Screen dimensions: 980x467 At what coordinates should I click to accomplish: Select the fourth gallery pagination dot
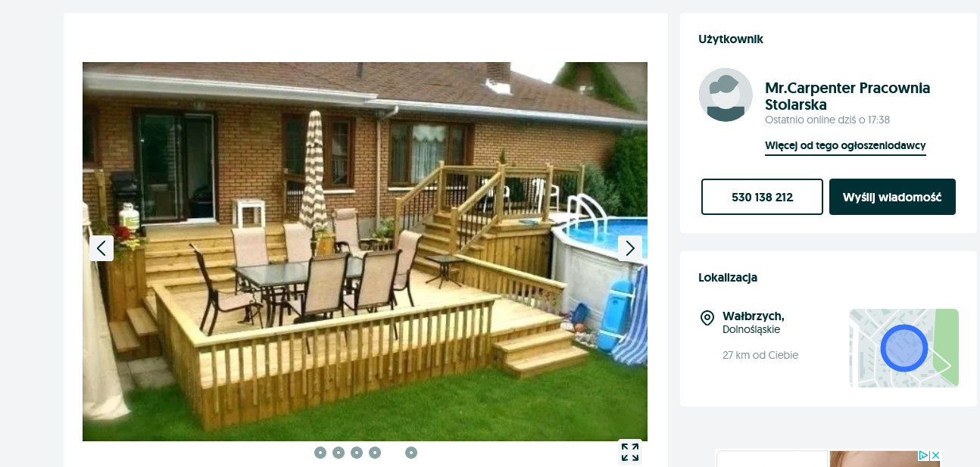tap(375, 453)
